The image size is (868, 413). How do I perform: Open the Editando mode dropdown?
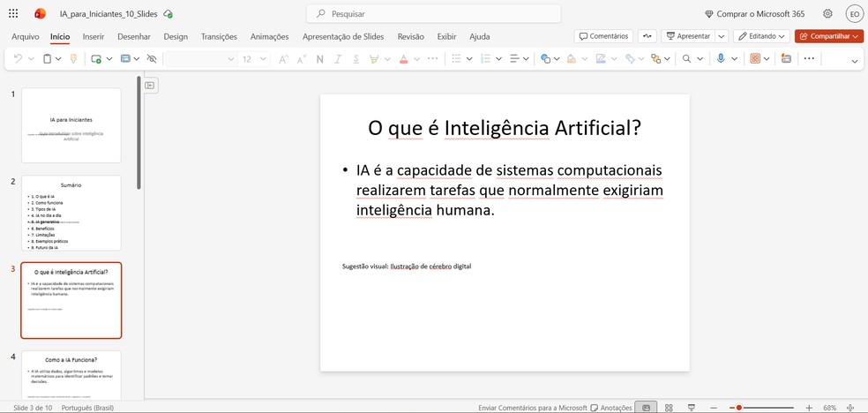(x=762, y=36)
